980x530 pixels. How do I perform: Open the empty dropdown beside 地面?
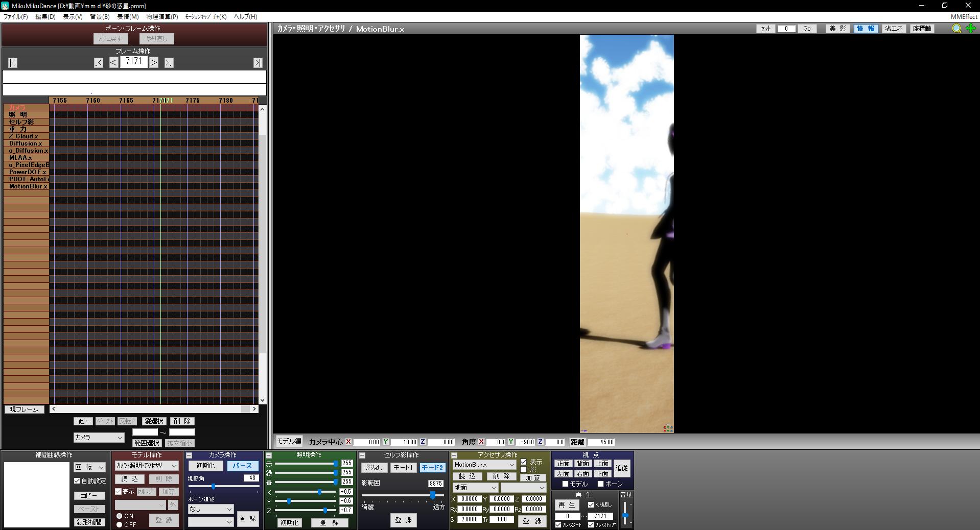click(x=524, y=488)
